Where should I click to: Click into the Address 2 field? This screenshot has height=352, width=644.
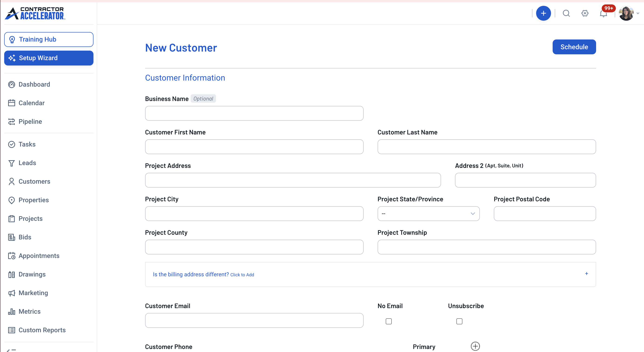click(x=525, y=180)
